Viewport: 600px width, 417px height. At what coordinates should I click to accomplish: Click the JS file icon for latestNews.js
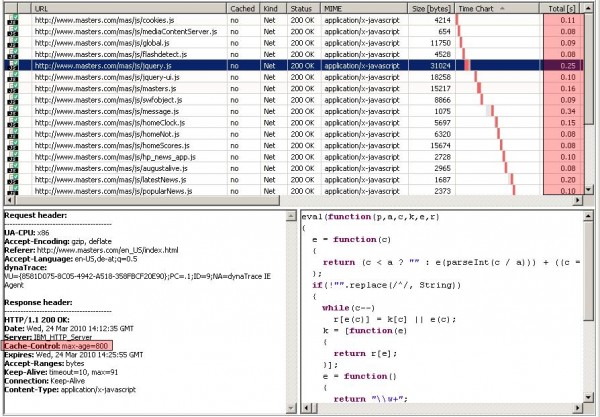point(13,179)
